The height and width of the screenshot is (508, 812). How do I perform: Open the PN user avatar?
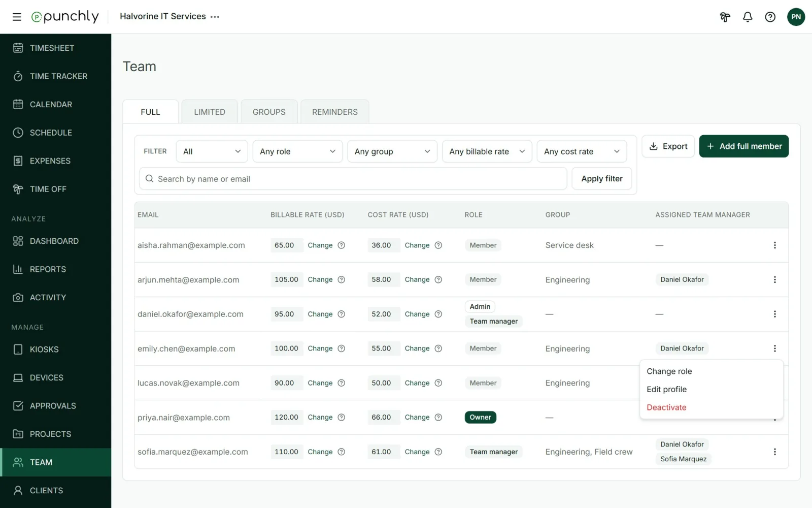[x=796, y=17]
